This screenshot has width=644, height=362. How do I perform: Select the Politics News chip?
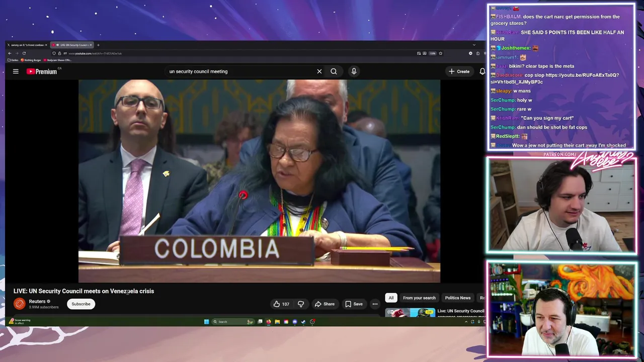coord(457,298)
